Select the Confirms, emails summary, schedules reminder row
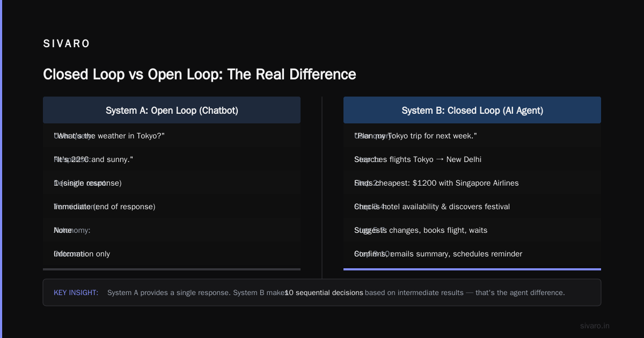Screen dimensions: 644x338 point(472,254)
